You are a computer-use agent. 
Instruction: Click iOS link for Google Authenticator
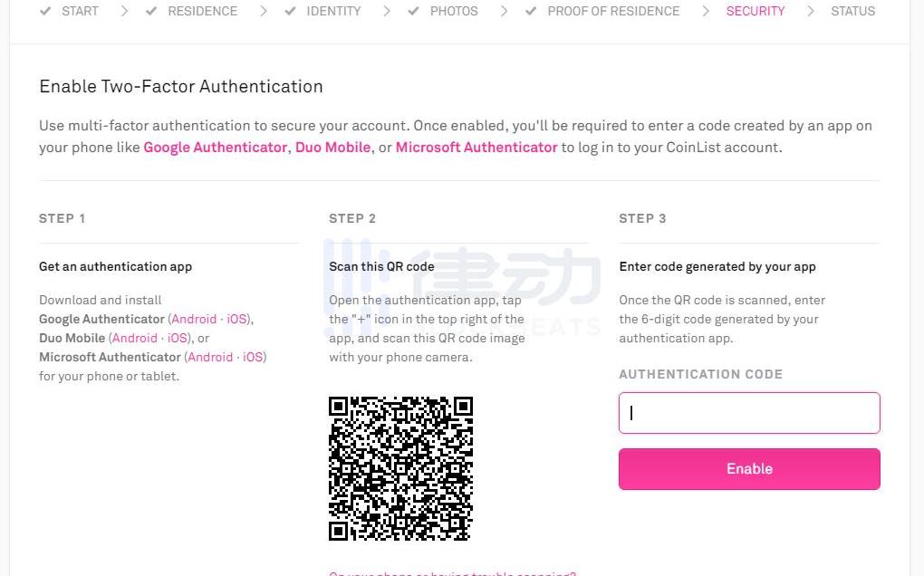coord(237,320)
